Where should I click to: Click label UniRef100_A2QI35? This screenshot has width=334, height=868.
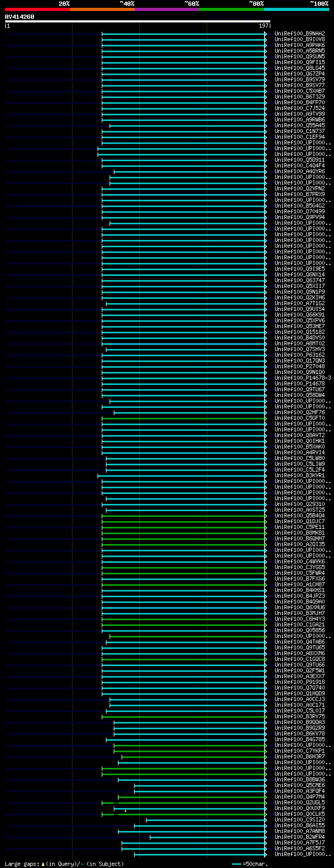(300, 544)
